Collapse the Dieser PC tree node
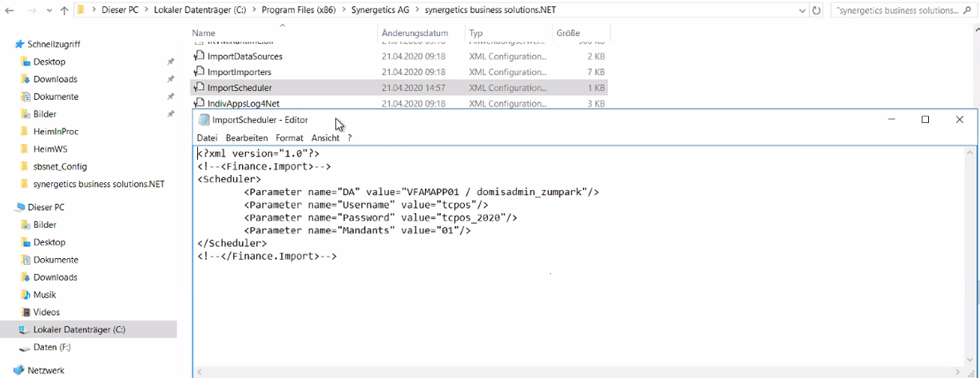 (7, 207)
